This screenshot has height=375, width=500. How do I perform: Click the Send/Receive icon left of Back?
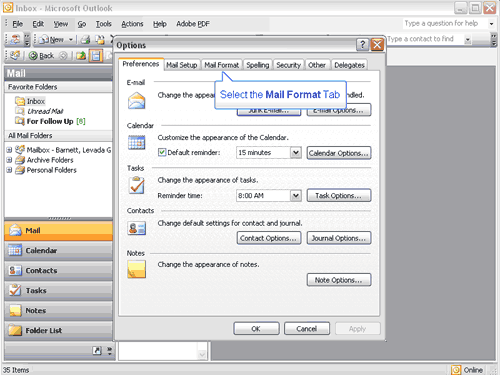[15, 56]
